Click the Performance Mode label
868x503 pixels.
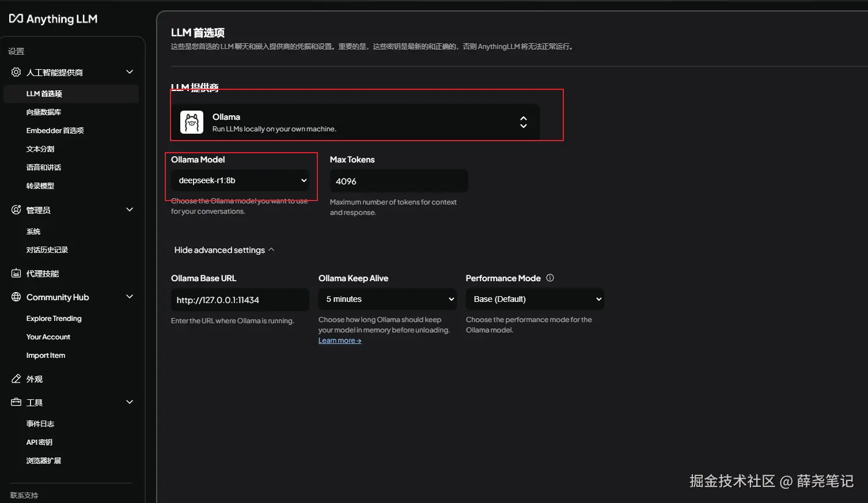click(x=503, y=278)
